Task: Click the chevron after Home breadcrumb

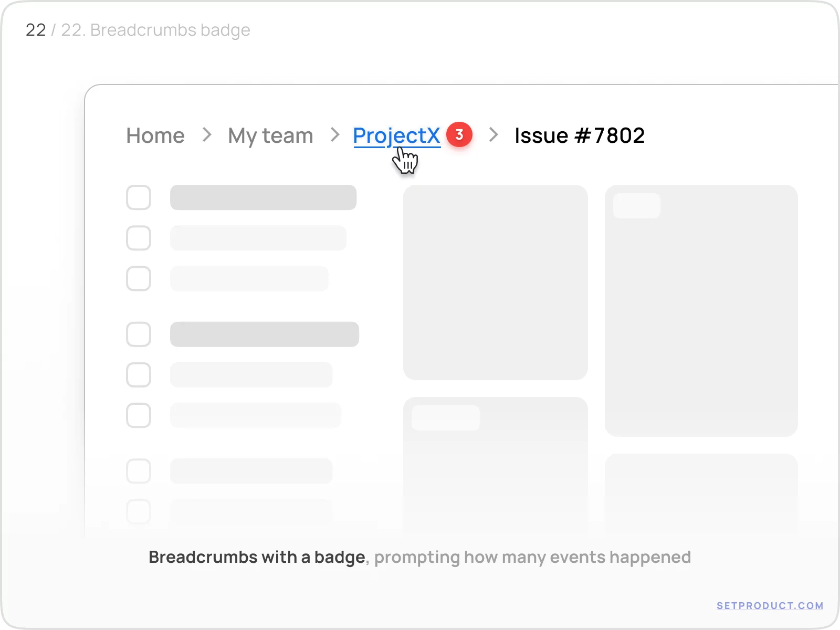Action: click(206, 135)
